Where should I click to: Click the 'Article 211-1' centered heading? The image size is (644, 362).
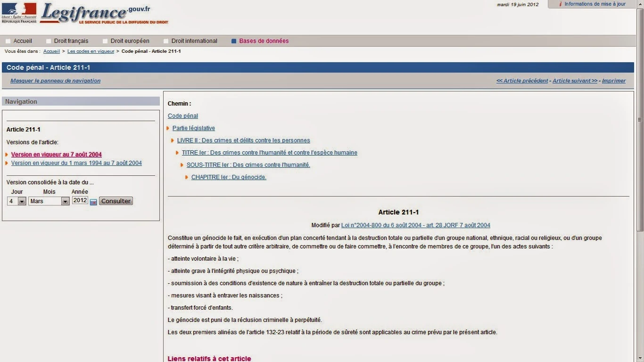[x=398, y=213]
